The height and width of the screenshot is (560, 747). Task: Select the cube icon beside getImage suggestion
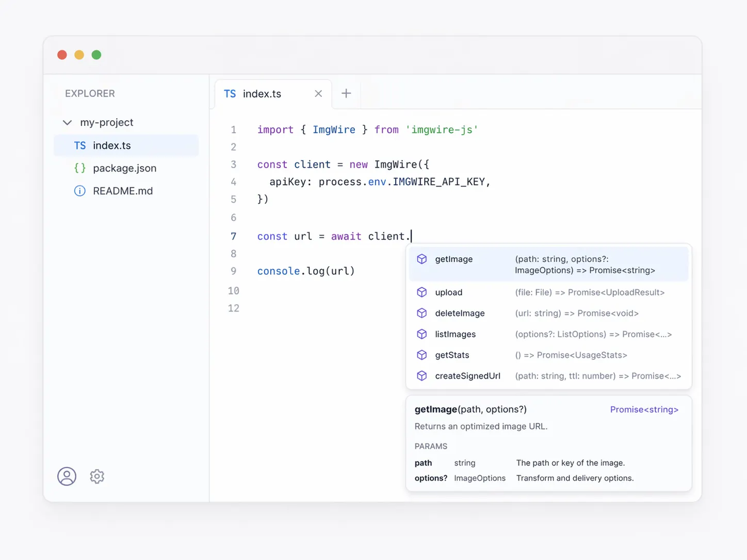[x=422, y=259]
